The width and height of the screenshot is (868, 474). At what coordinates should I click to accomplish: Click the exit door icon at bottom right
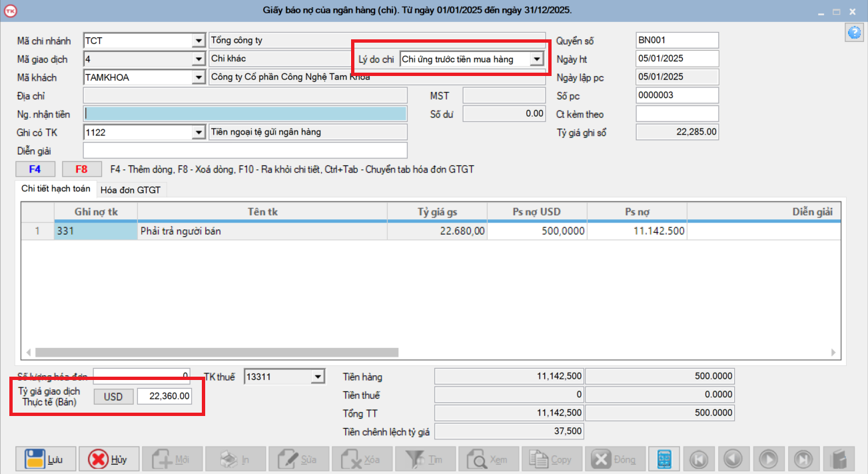838,459
